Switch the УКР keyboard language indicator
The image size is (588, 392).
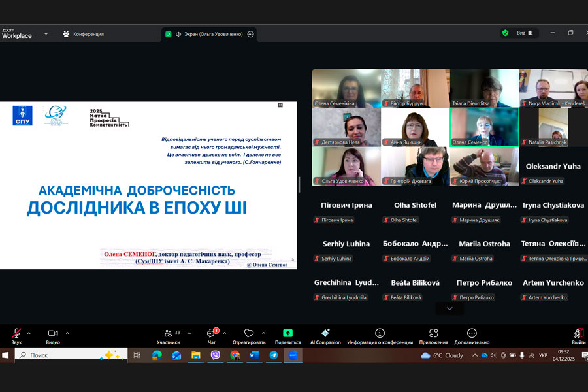543,355
